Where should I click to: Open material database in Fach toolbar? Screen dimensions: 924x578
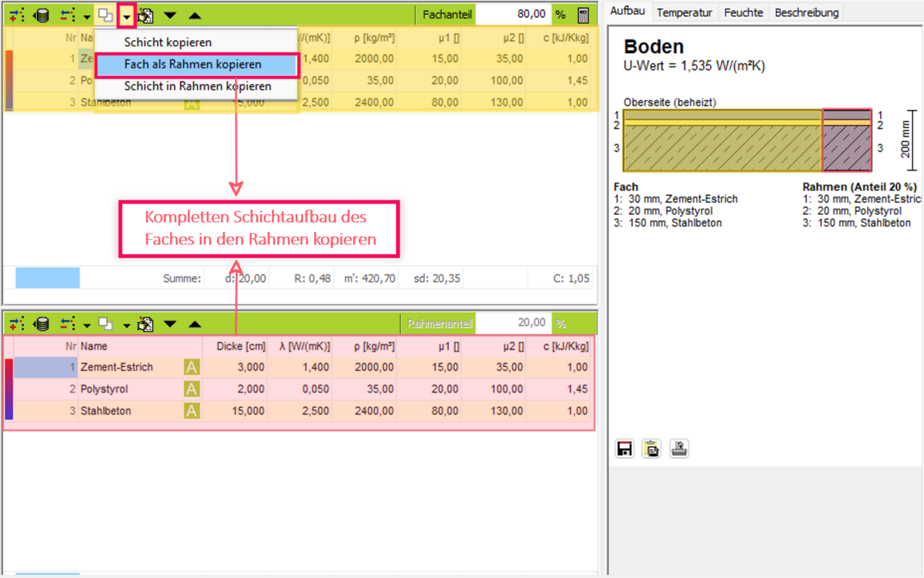coord(41,15)
